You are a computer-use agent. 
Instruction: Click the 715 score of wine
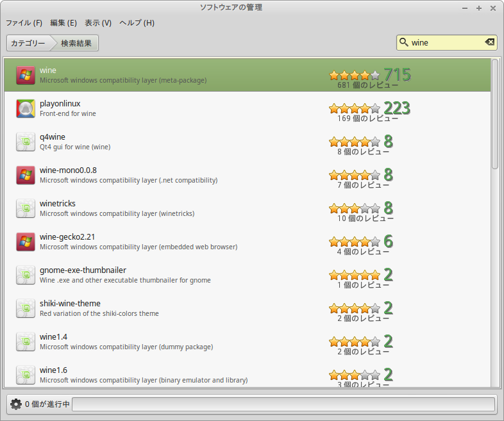tap(398, 74)
